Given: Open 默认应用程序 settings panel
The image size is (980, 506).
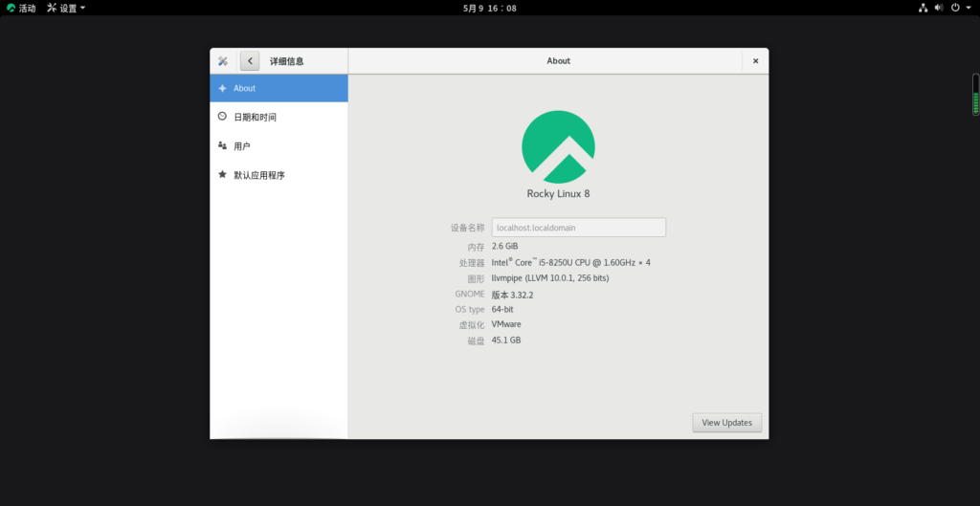Looking at the screenshot, I should click(278, 175).
